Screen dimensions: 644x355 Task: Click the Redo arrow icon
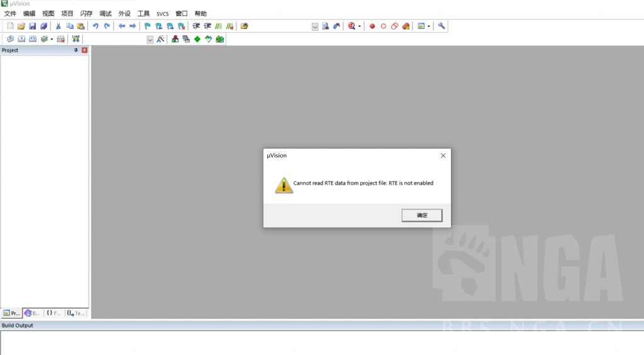(x=107, y=26)
